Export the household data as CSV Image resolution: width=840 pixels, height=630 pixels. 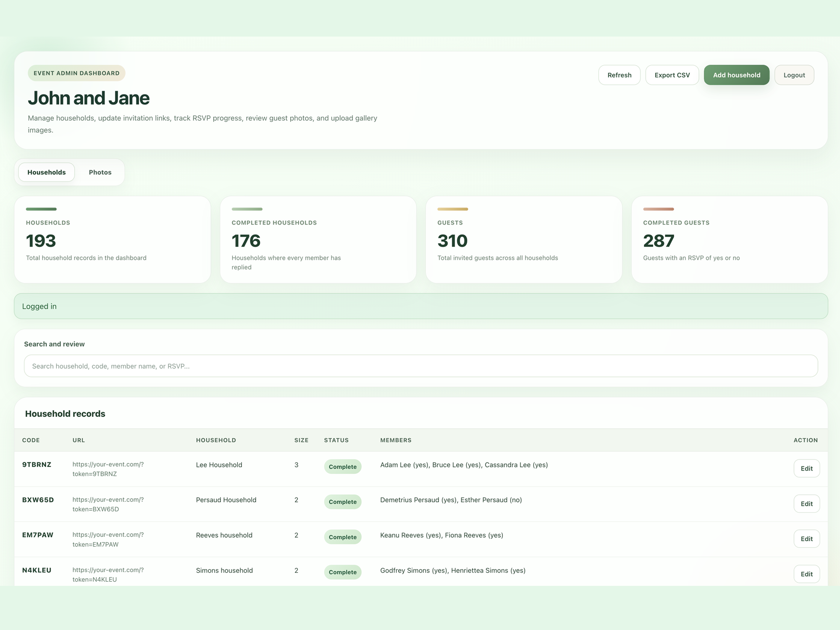(x=672, y=75)
